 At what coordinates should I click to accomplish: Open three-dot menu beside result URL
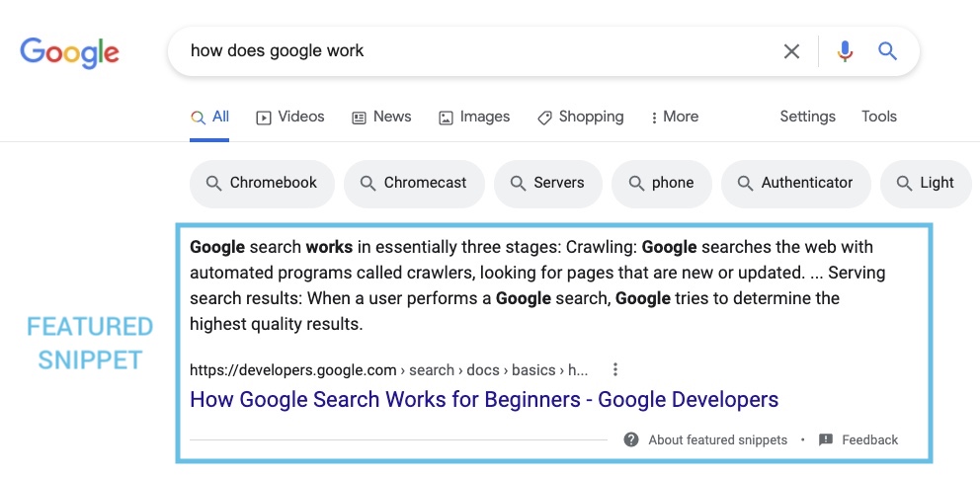tap(615, 369)
